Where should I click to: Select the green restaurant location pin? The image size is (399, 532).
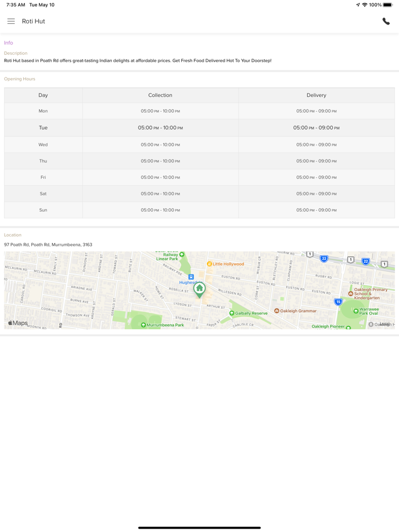(199, 290)
